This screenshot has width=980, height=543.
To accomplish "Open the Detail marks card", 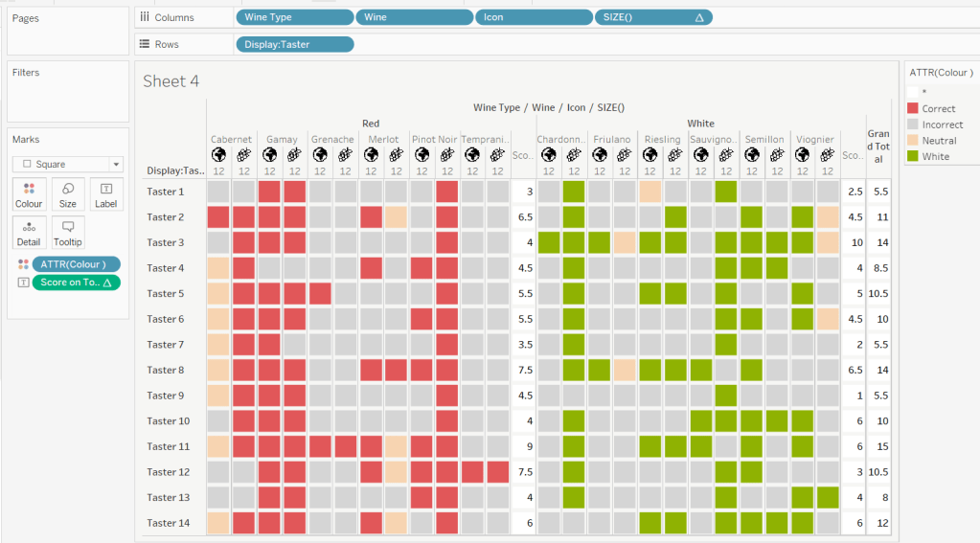I will 29,233.
